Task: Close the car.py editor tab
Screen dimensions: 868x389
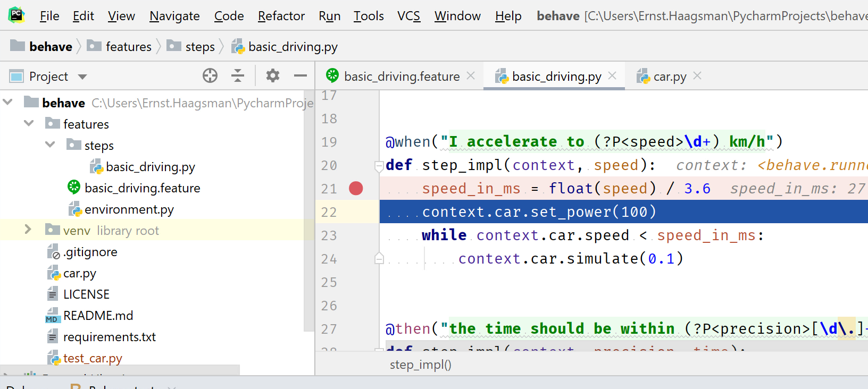Action: coord(698,76)
